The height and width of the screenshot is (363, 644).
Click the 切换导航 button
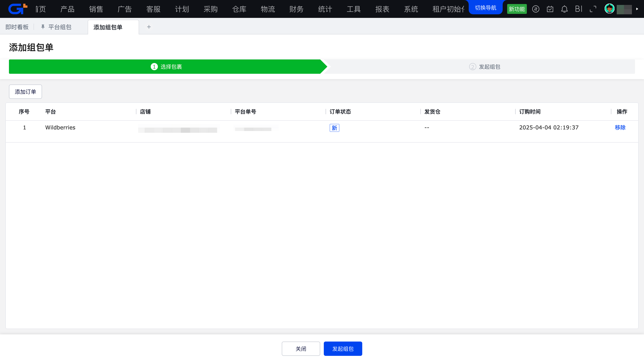click(485, 8)
